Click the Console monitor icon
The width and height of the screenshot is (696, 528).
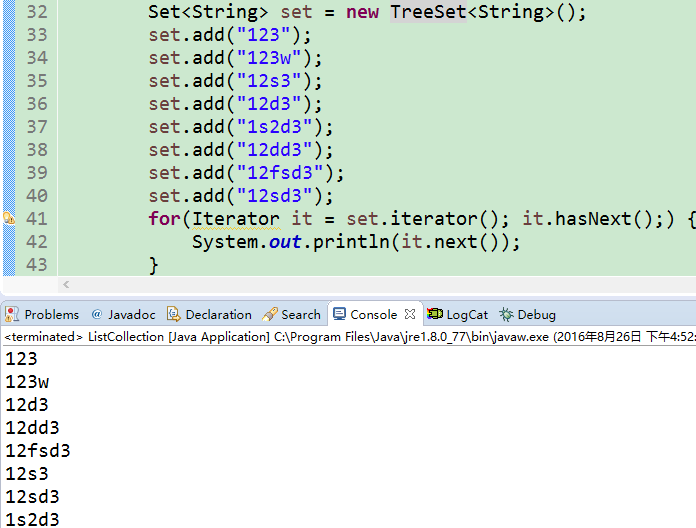pyautogui.click(x=339, y=314)
